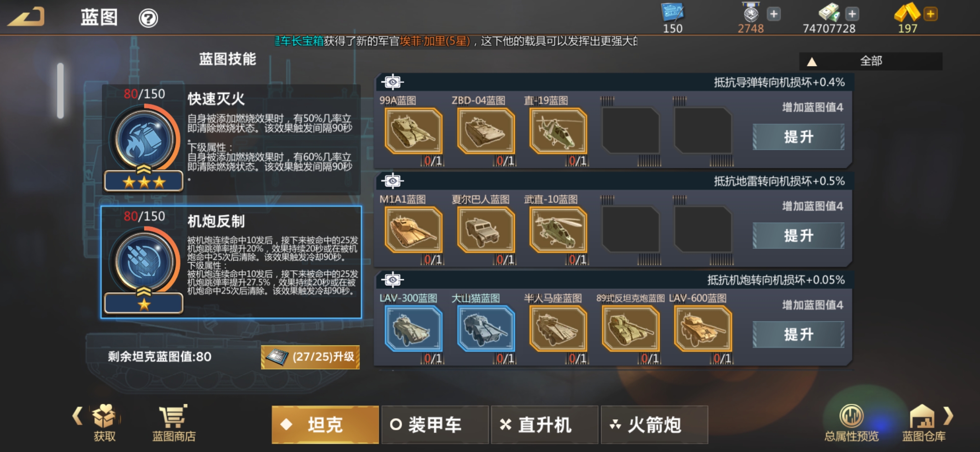This screenshot has height=452, width=980.
Task: Click 提升 for the 99A蓝图 row
Action: point(798,137)
